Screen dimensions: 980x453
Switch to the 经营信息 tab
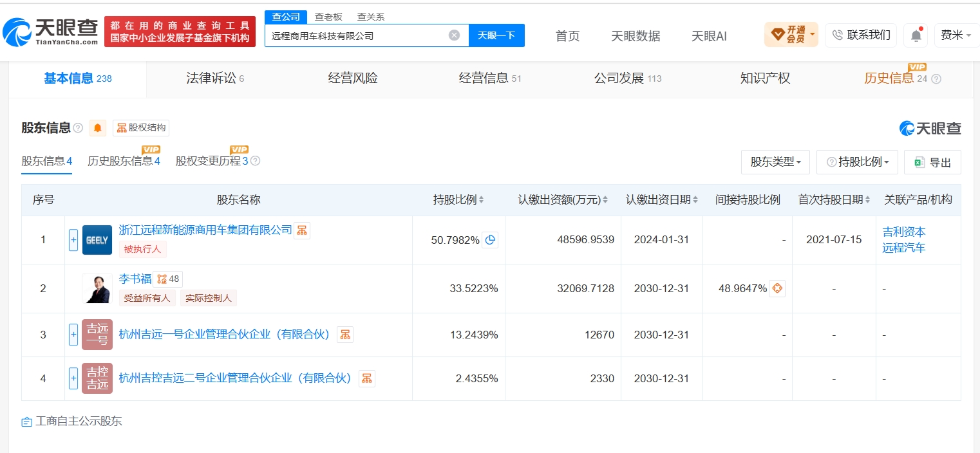click(490, 79)
